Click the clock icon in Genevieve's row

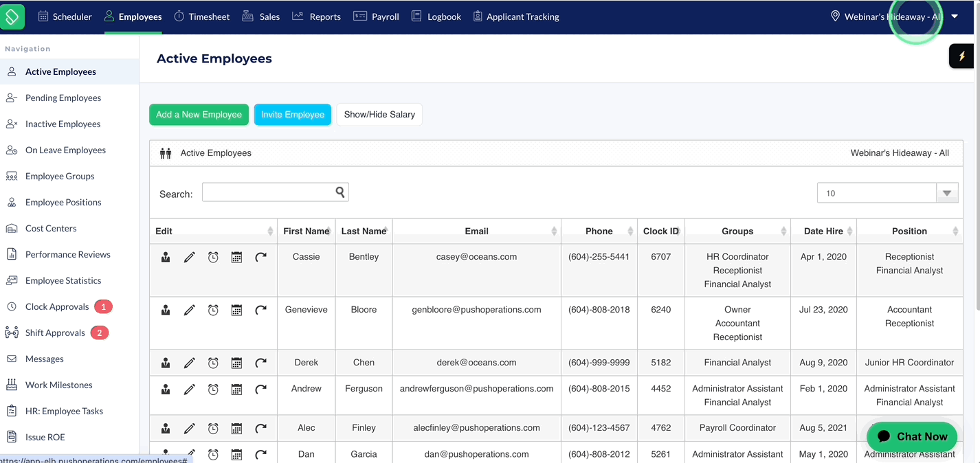click(x=213, y=310)
